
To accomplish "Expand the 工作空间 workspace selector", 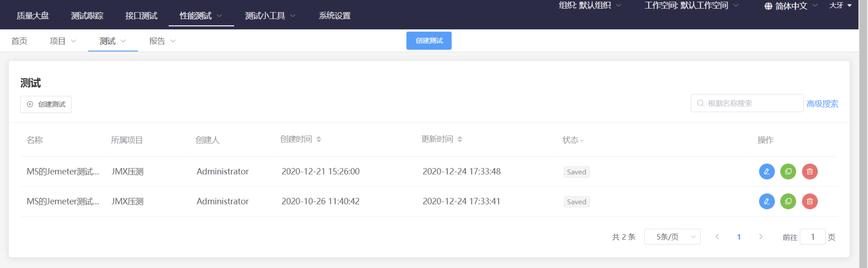I will click(691, 5).
